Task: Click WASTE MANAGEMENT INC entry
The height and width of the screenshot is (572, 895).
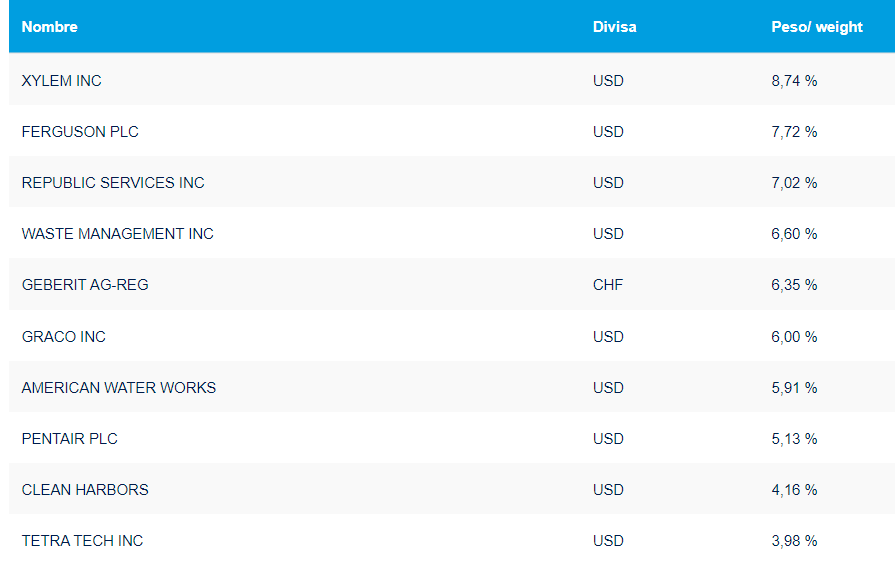Action: pyautogui.click(x=118, y=234)
